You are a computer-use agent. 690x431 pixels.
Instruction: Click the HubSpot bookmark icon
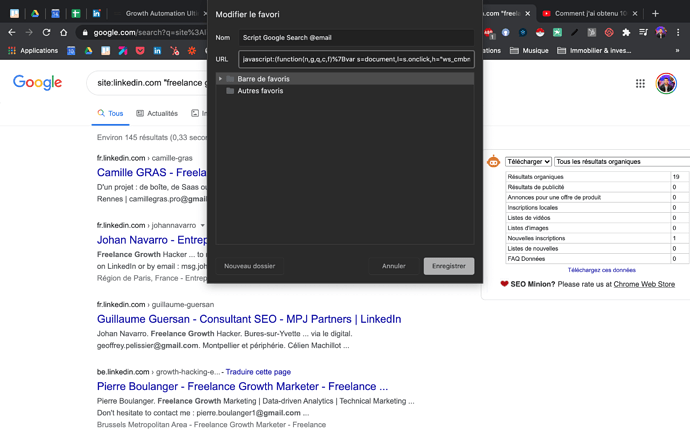175,51
